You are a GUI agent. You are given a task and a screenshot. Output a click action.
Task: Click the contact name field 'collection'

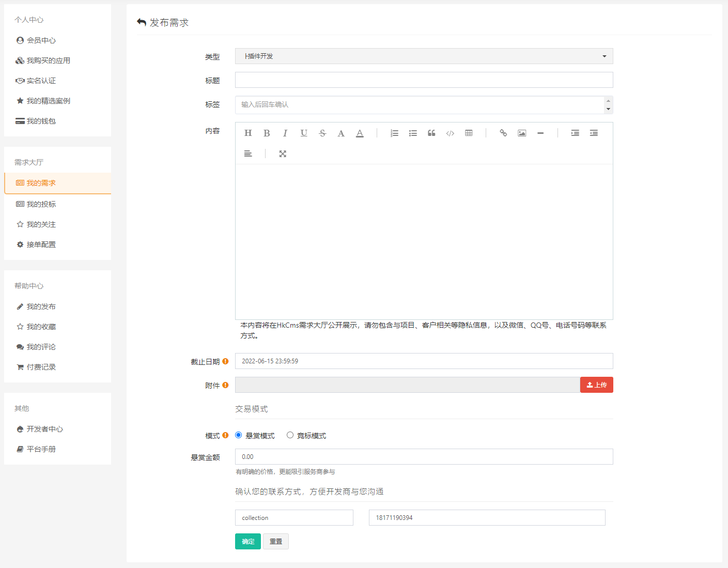[294, 518]
